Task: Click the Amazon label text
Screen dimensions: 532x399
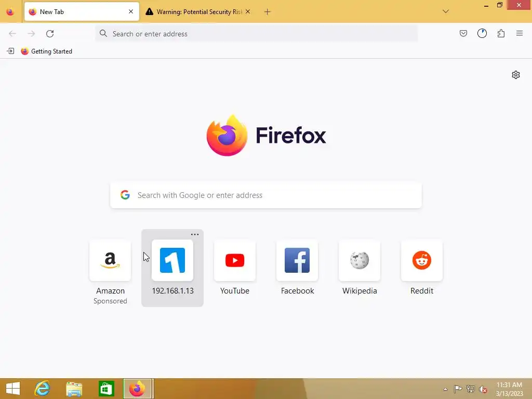Action: 110,291
